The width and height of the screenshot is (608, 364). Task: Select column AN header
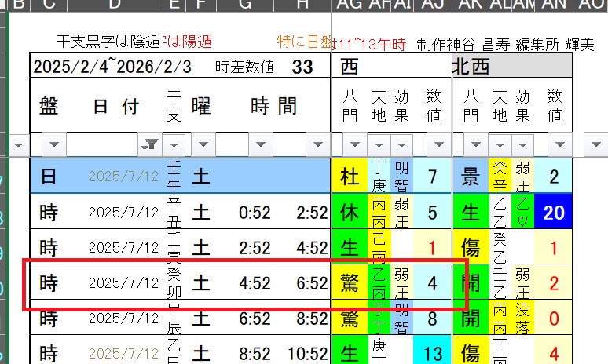pyautogui.click(x=554, y=7)
